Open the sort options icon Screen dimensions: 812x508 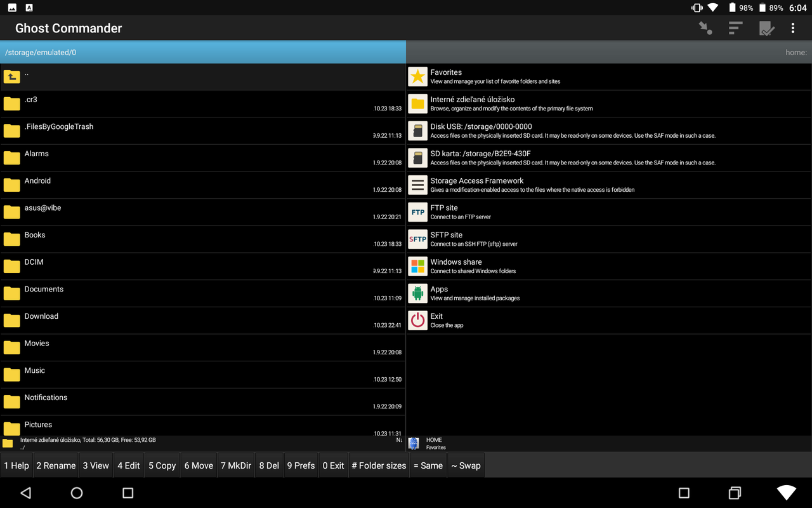(735, 28)
